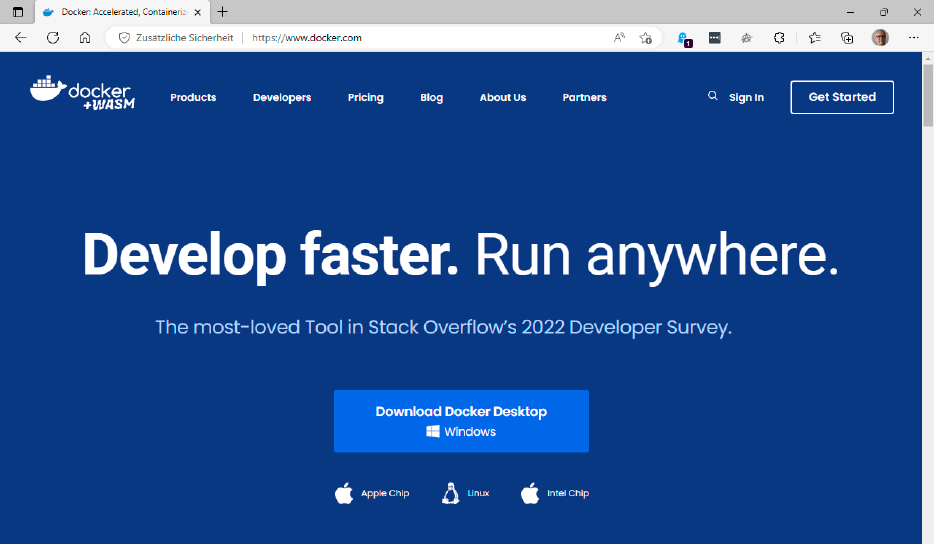Add page to favorites star icon
Viewport: 934px width, 544px height.
[646, 38]
